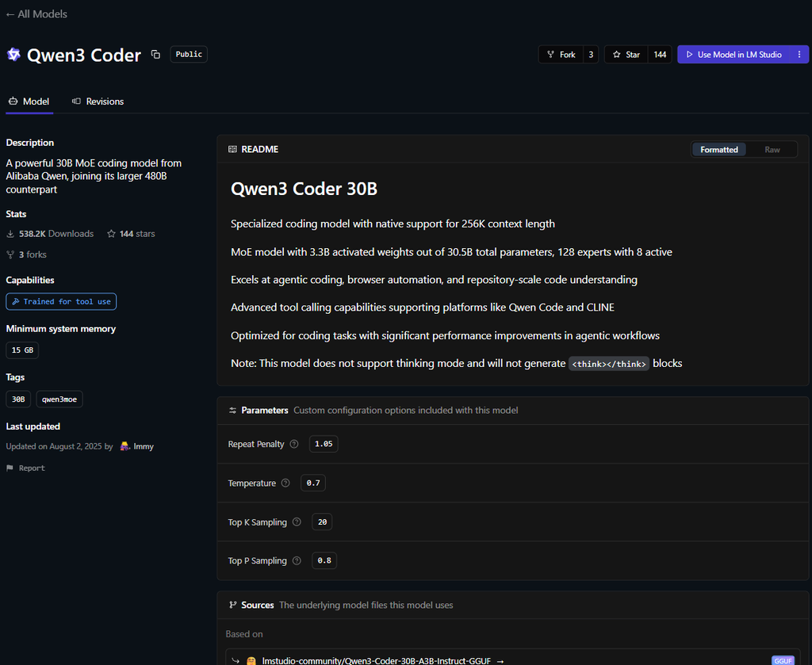Image resolution: width=812 pixels, height=665 pixels.
Task: Open the lmmy user profile
Action: click(144, 446)
